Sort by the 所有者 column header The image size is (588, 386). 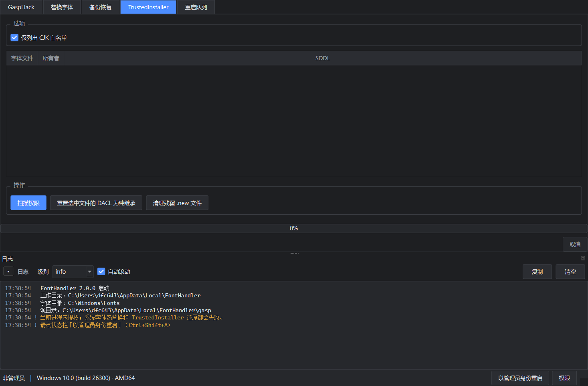[51, 58]
